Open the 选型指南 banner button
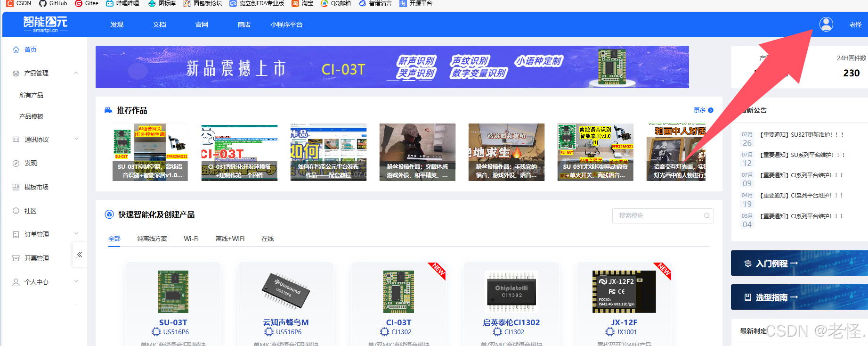The image size is (868, 346). pyautogui.click(x=799, y=297)
